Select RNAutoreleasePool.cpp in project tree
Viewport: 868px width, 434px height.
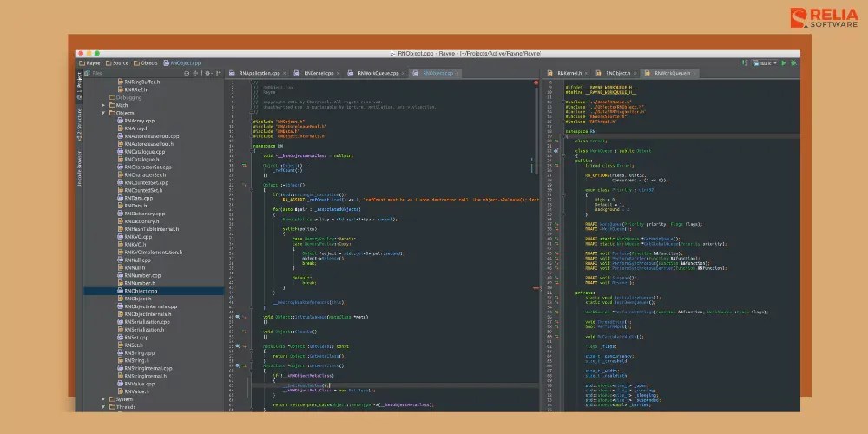tap(148, 136)
